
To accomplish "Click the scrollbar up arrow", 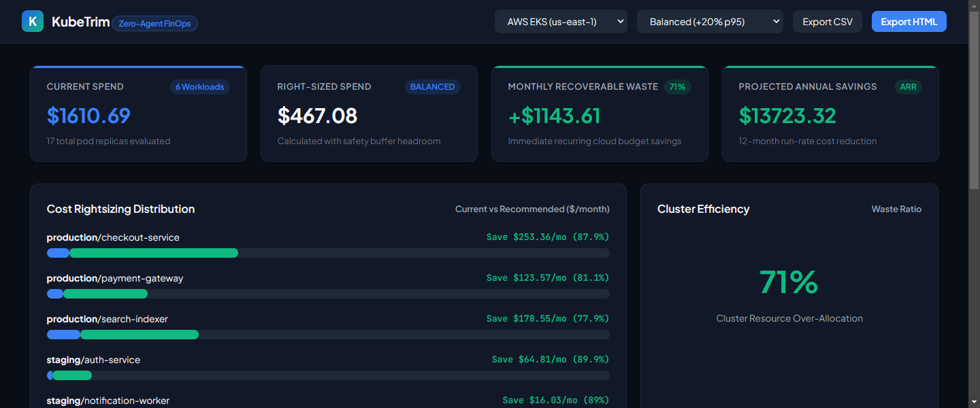I will 974,5.
